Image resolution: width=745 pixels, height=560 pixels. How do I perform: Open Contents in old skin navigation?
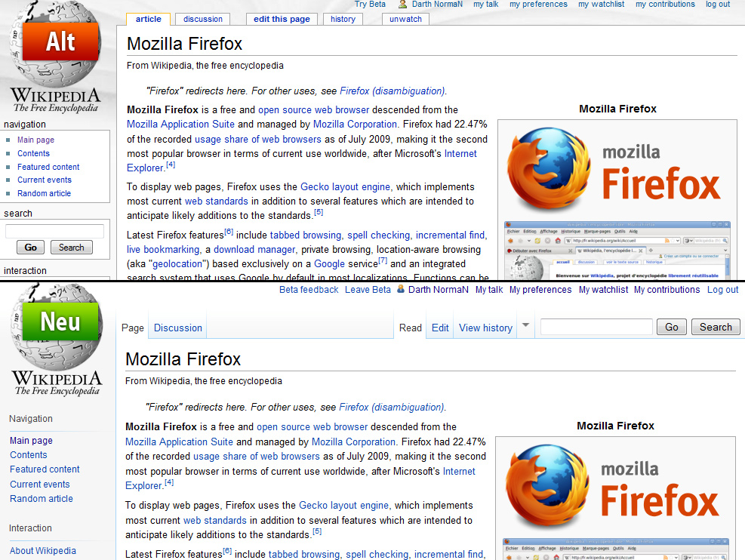33,153
